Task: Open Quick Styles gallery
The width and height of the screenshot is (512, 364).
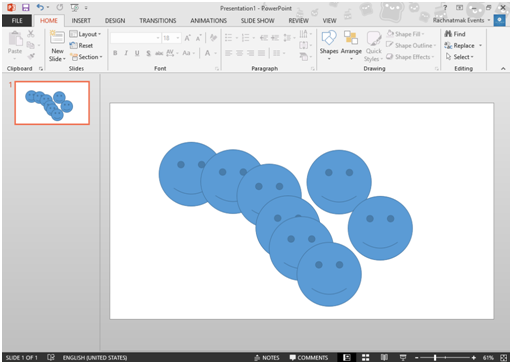Action: point(373,46)
